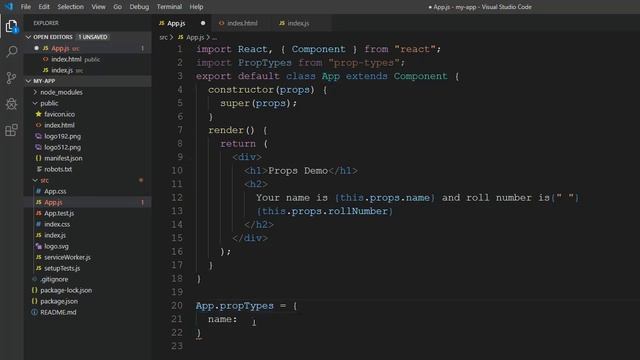The height and width of the screenshot is (360, 640).
Task: Open the Go menu
Action: click(118, 7)
